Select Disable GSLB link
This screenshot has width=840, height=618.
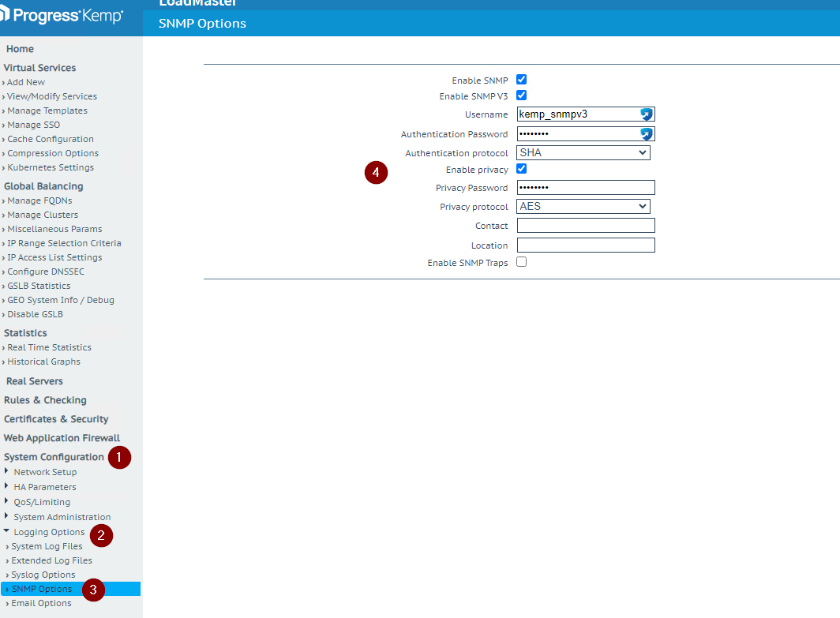[35, 314]
